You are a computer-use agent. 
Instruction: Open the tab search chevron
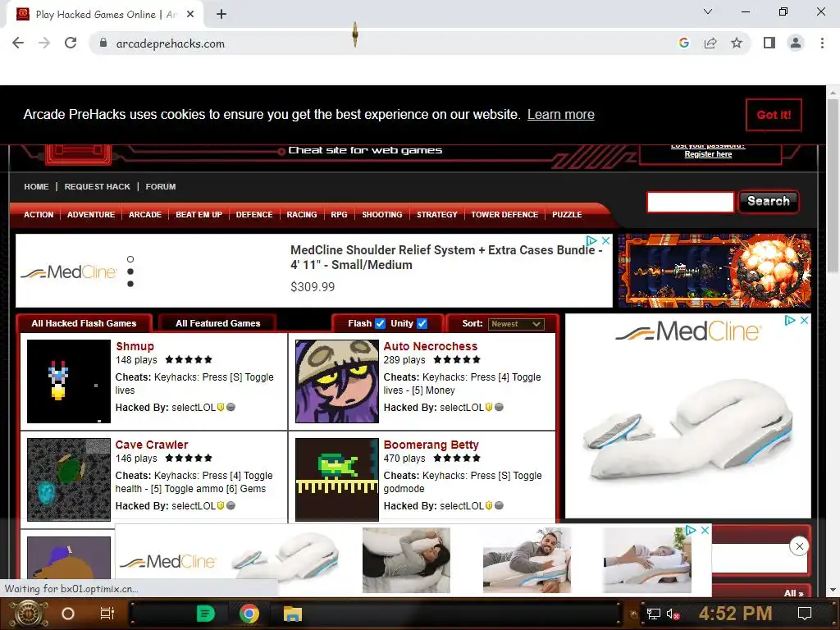708,11
